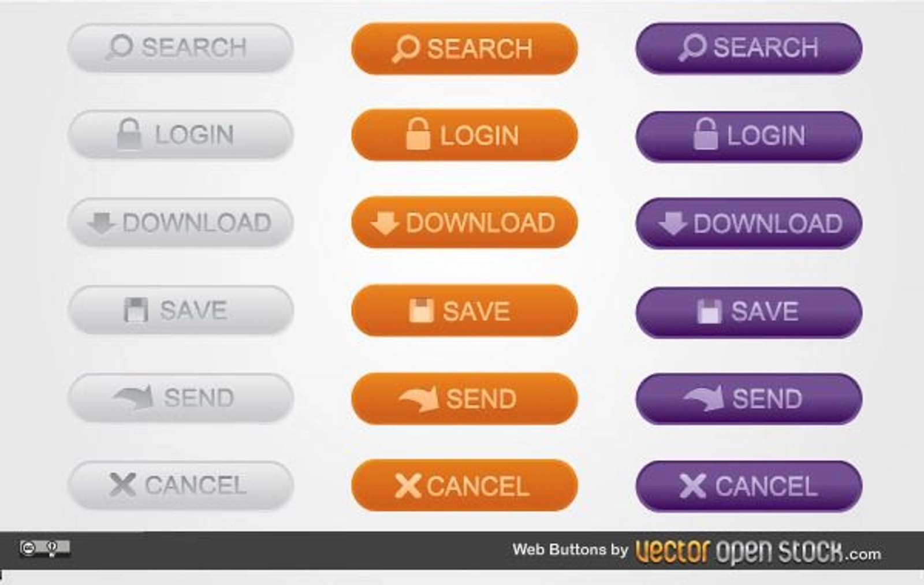
Task: Click the gray LOGIN button text
Action: click(194, 135)
